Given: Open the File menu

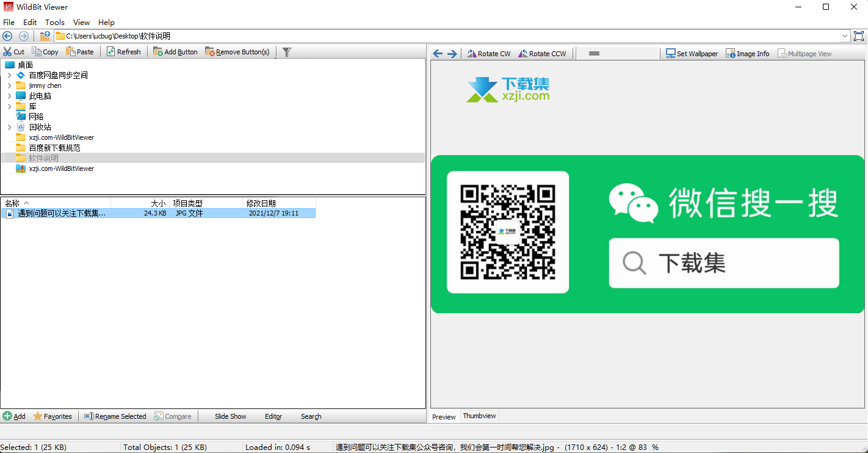Looking at the screenshot, I should 9,22.
